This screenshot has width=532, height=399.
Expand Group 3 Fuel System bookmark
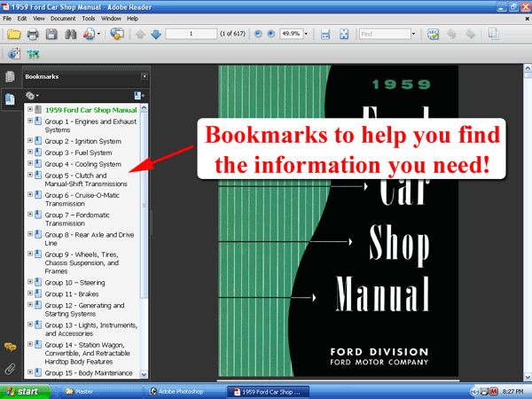pyautogui.click(x=30, y=152)
